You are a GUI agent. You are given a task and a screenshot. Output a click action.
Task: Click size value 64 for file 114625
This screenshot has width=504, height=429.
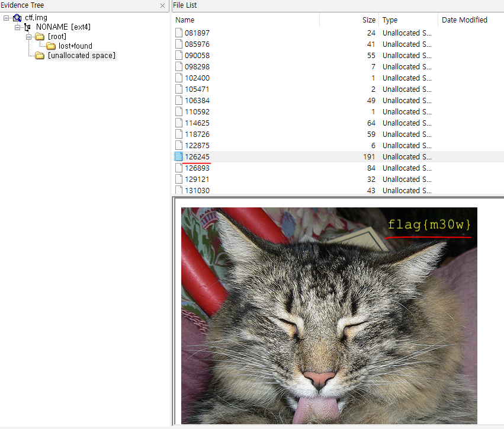point(371,123)
